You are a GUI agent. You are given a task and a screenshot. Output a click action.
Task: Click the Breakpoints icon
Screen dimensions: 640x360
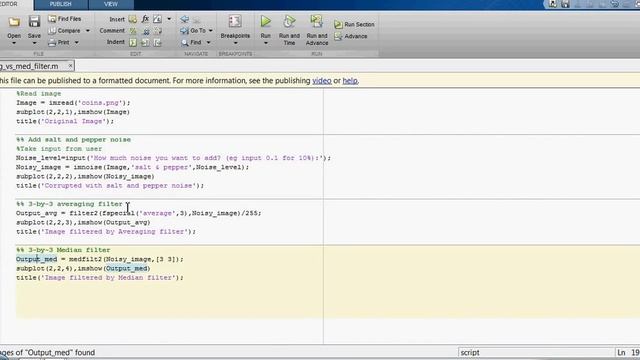(x=235, y=22)
